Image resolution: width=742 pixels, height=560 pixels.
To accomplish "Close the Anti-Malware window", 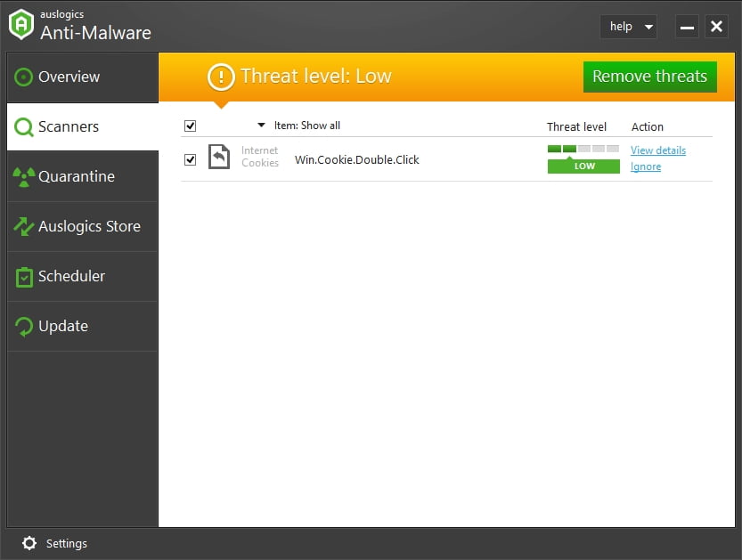I will (716, 27).
